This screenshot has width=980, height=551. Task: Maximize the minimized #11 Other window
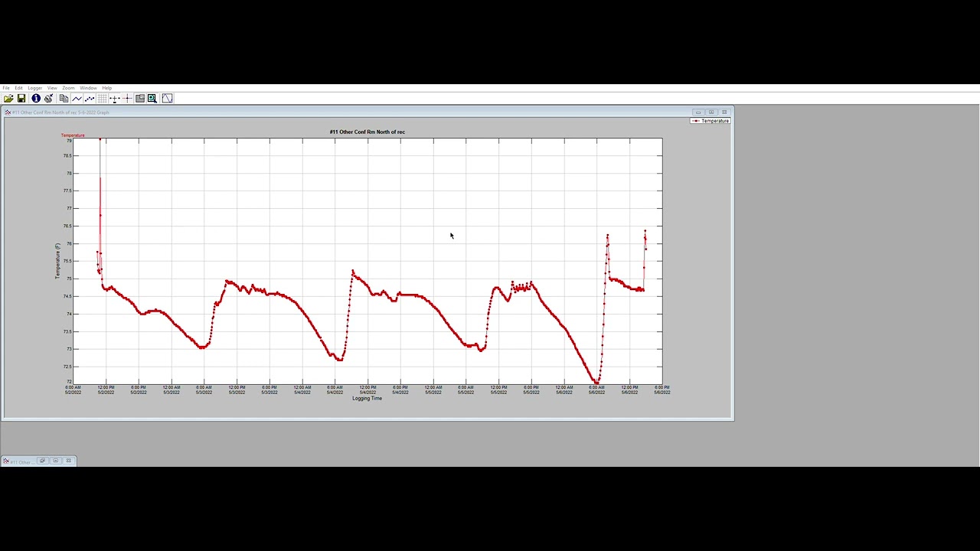coord(56,461)
